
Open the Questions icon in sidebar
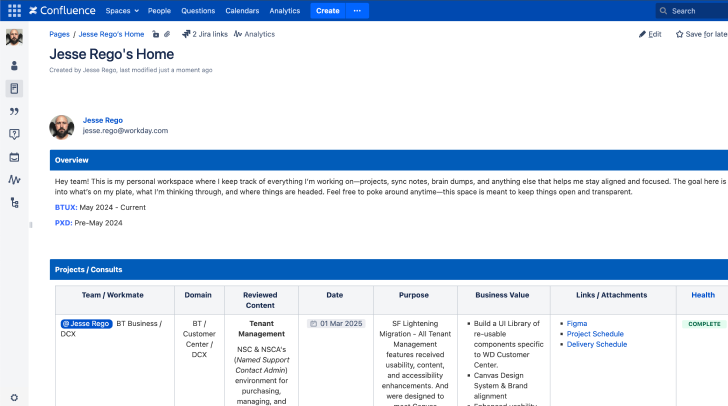click(x=14, y=134)
